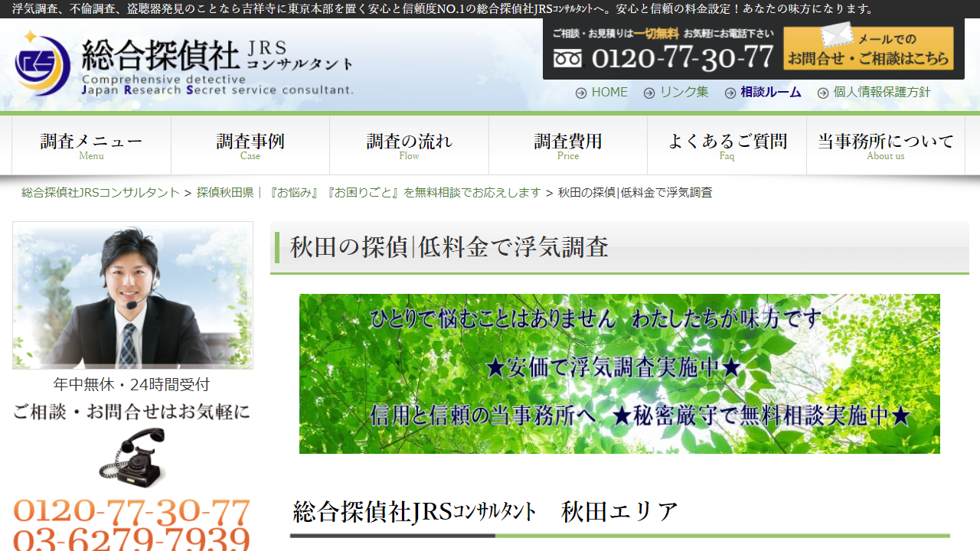Viewport: 980px width, 551px height.
Task: Open the よくあるご質問 Faq page
Action: 726,145
